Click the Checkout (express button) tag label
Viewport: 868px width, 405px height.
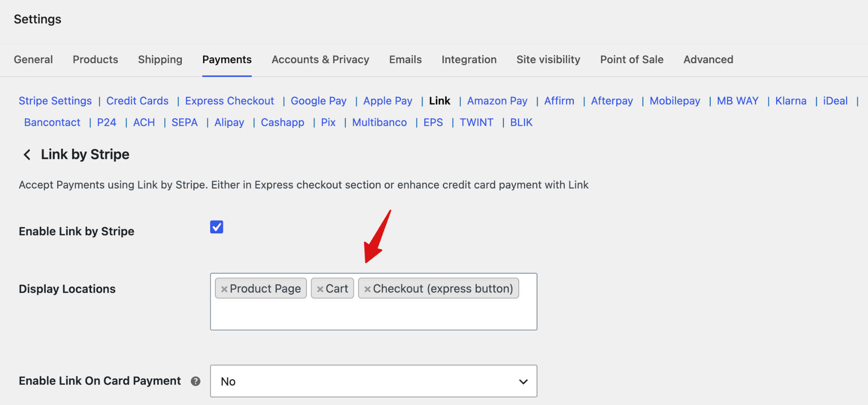point(443,289)
